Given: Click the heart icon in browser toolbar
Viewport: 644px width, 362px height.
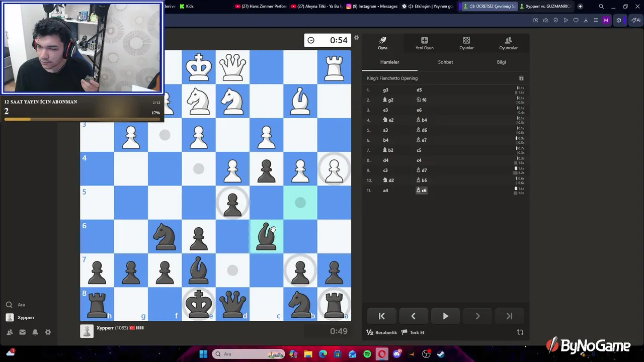Looking at the screenshot, I should pos(576,20).
